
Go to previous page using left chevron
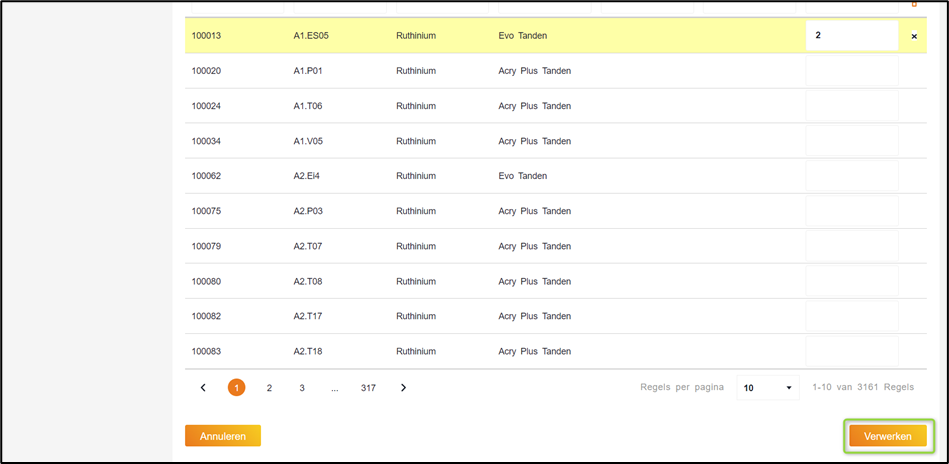coord(203,388)
